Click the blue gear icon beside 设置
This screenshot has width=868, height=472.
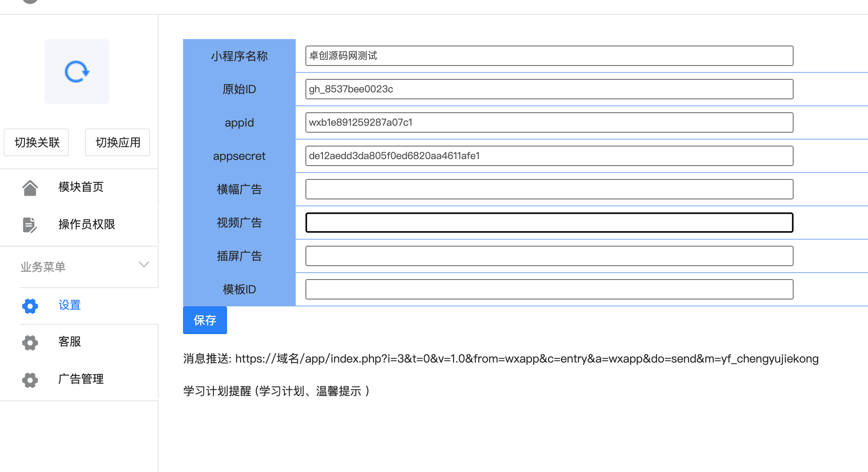[30, 306]
